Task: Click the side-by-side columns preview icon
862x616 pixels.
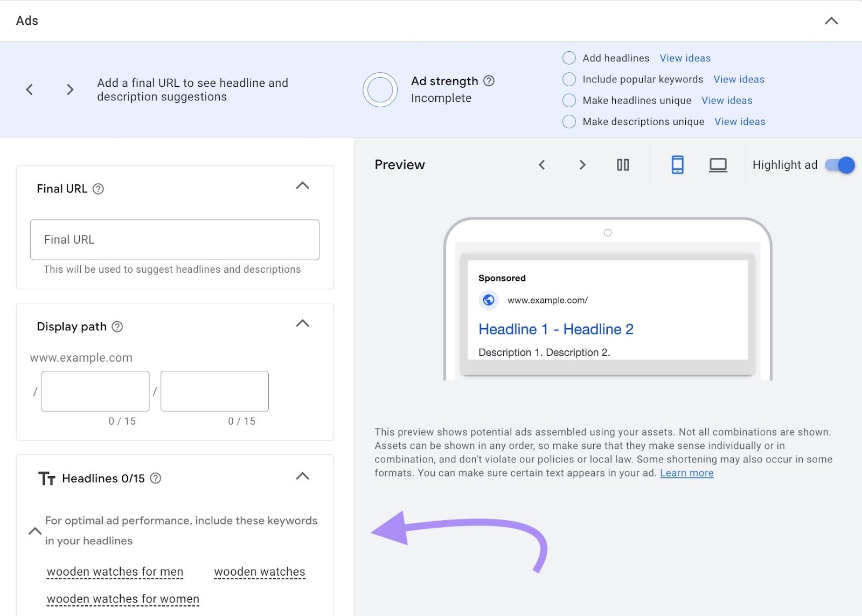Action: tap(623, 165)
